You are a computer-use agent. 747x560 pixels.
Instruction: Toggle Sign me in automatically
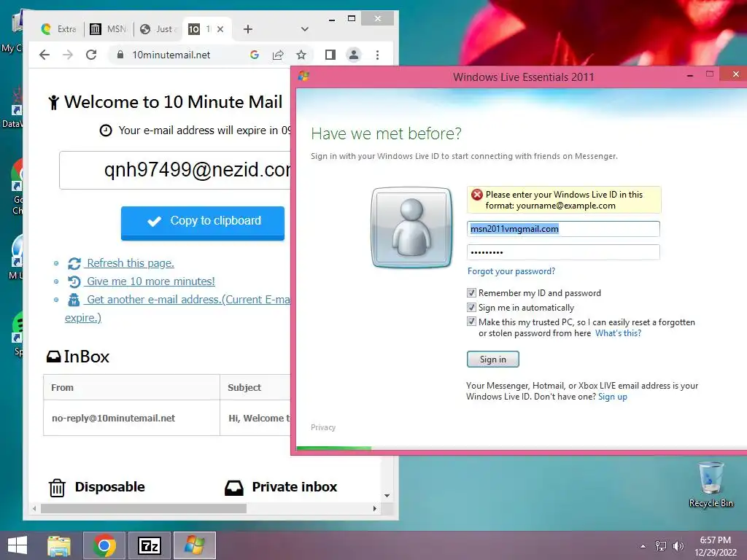472,308
